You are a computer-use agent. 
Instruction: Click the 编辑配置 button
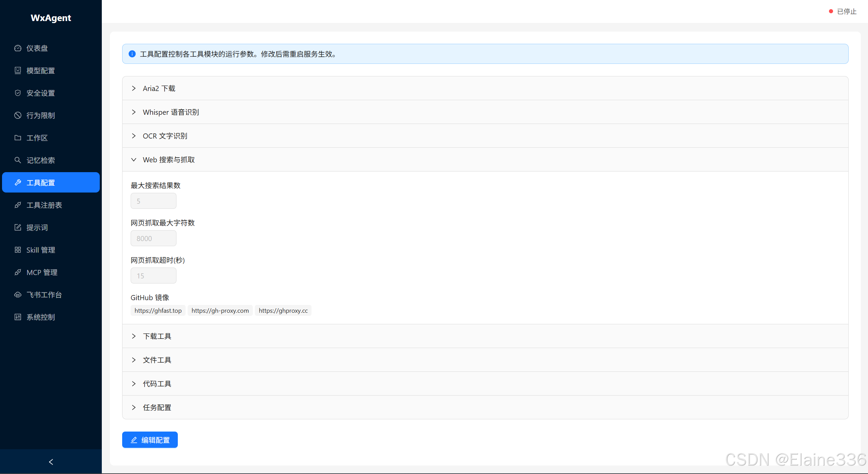(x=150, y=440)
